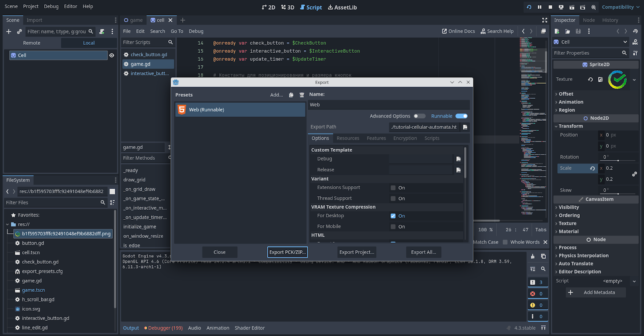This screenshot has height=336, width=644.
Task: Open the Texture resource dropdown arrow
Action: pos(634,80)
